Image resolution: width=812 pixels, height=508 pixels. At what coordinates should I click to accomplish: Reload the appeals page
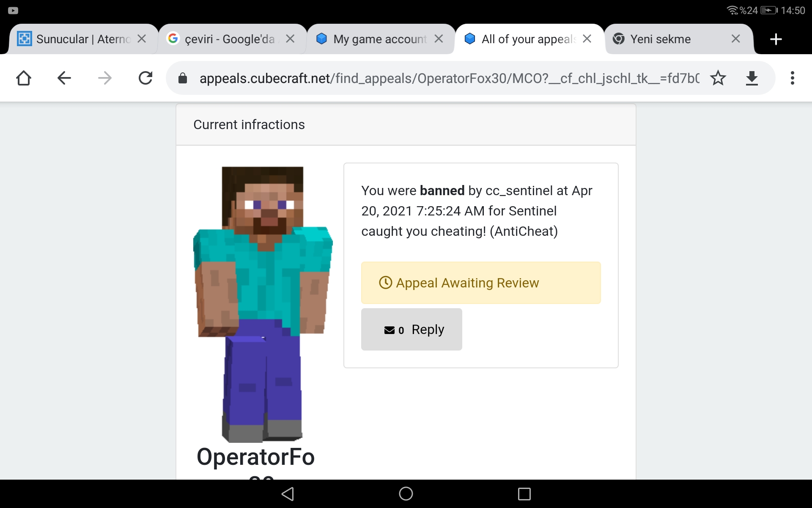[x=145, y=78]
